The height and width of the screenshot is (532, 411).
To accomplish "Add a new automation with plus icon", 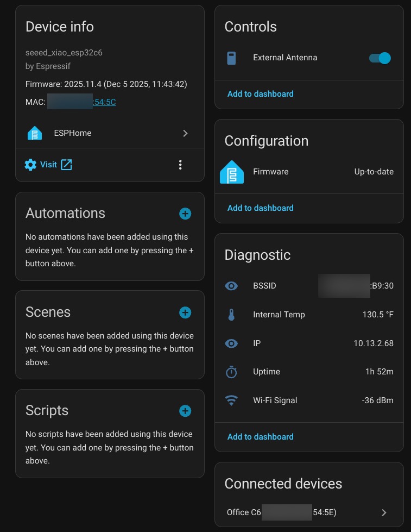I will pyautogui.click(x=185, y=214).
